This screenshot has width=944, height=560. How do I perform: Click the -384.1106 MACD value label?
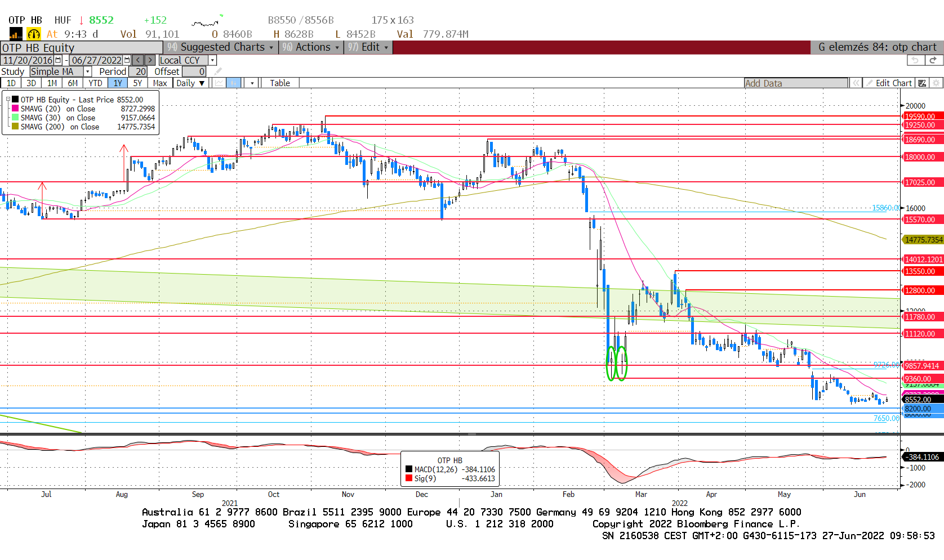pos(923,457)
